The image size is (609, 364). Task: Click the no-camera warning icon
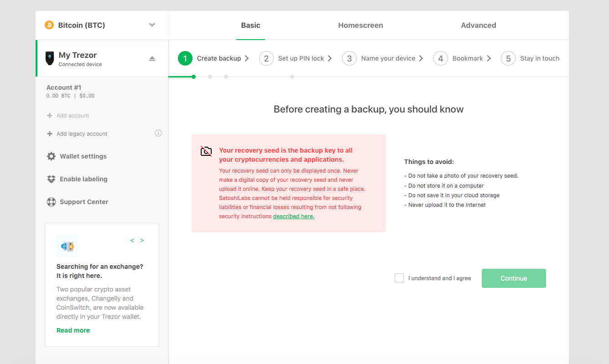206,151
